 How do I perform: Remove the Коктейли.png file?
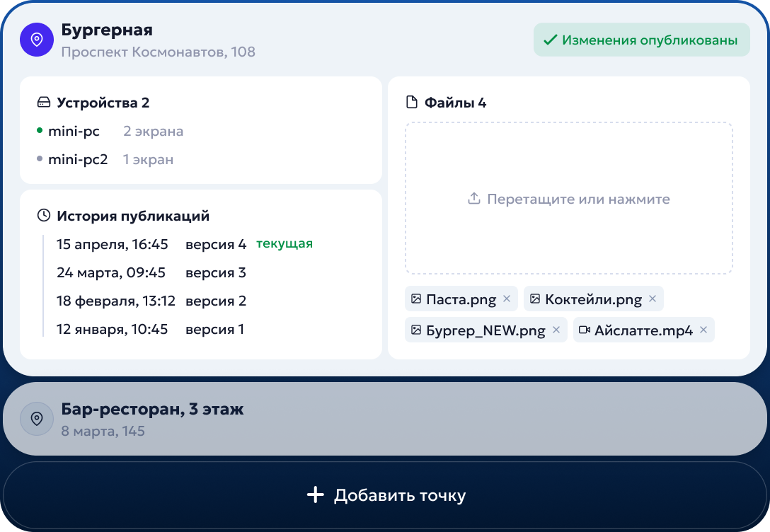(652, 299)
